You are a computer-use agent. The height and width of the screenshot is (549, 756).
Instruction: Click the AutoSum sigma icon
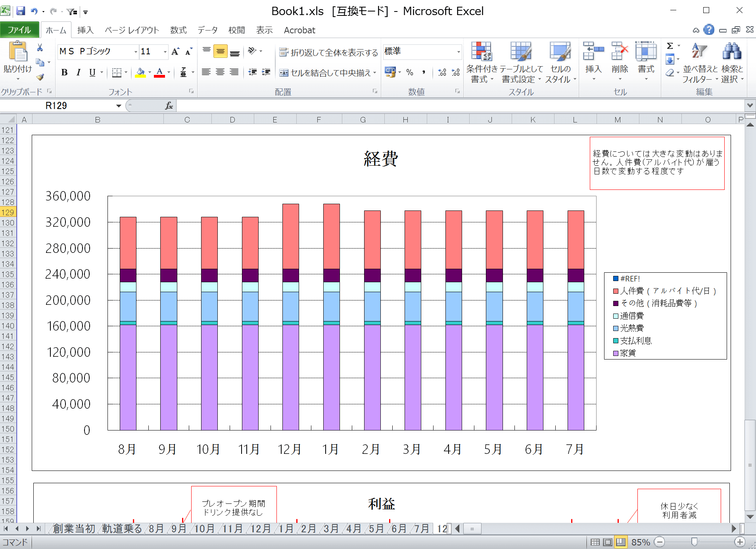(670, 46)
